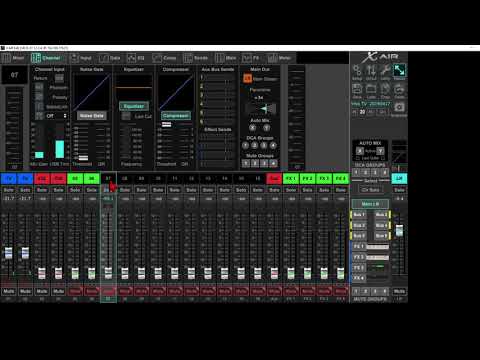This screenshot has height=360, width=480.
Task: Open the Setup gear icon in X AIR panel
Action: click(x=357, y=70)
